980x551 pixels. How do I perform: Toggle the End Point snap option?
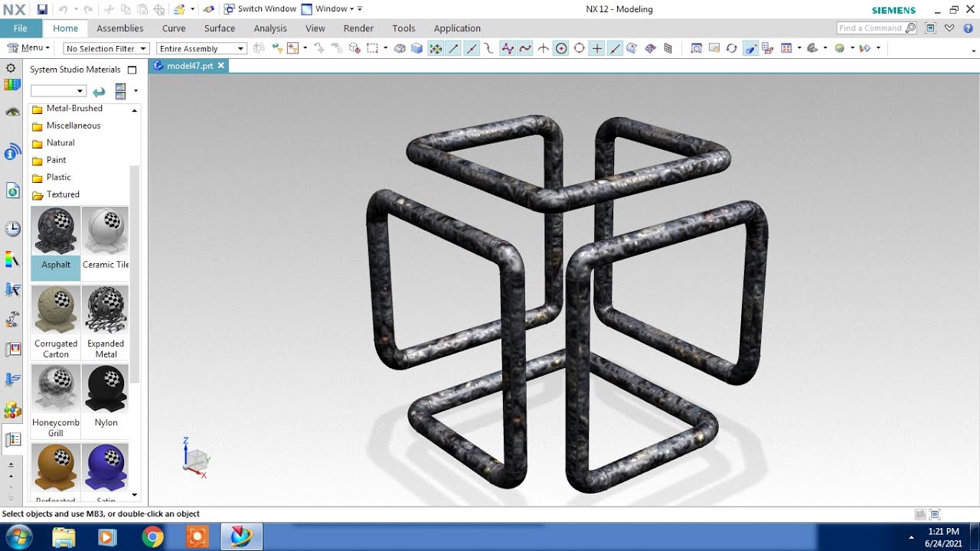tap(453, 48)
